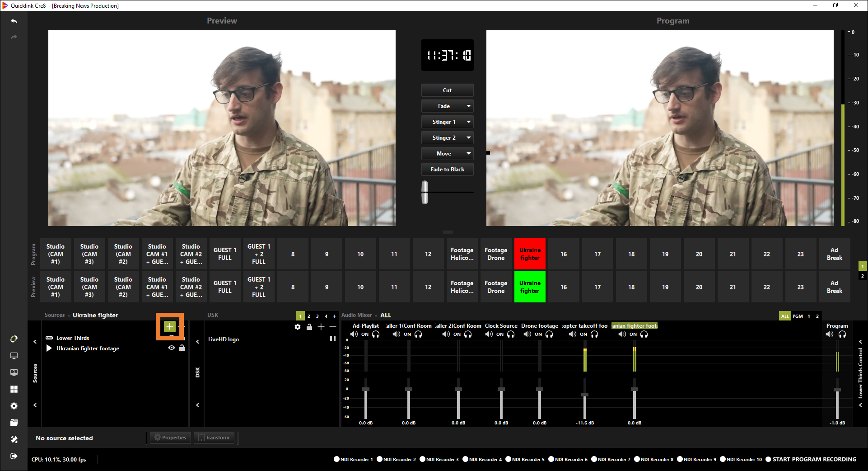
Task: Toggle the Drone footage audio ON switch
Action: tap(538, 334)
